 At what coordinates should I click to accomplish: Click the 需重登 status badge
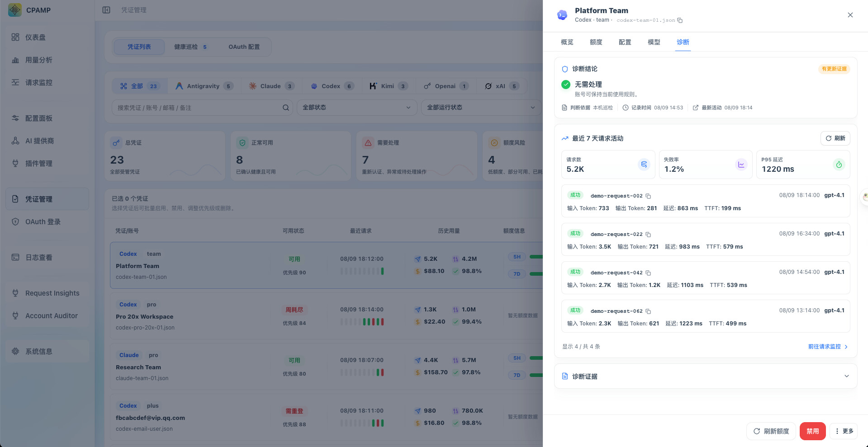[294, 411]
